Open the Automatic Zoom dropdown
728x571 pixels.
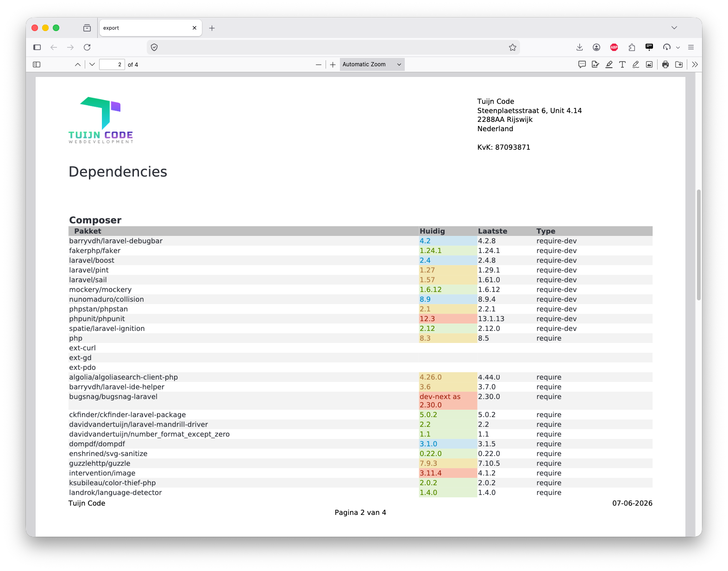pyautogui.click(x=372, y=64)
